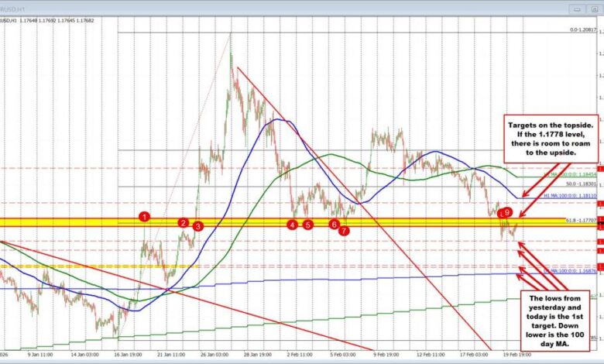Viewport: 604px width, 364px height.
Task: Click red circle marker number 3
Action: [x=198, y=226]
